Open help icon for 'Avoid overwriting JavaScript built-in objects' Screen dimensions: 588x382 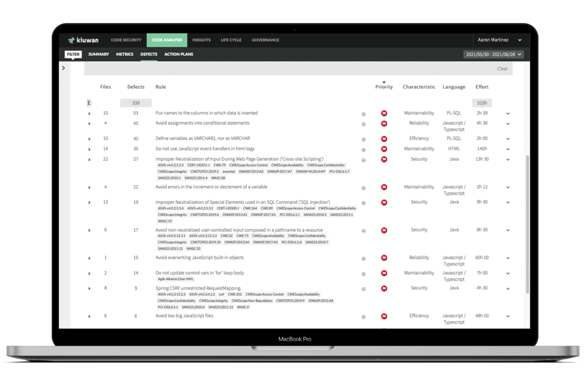tap(363, 258)
